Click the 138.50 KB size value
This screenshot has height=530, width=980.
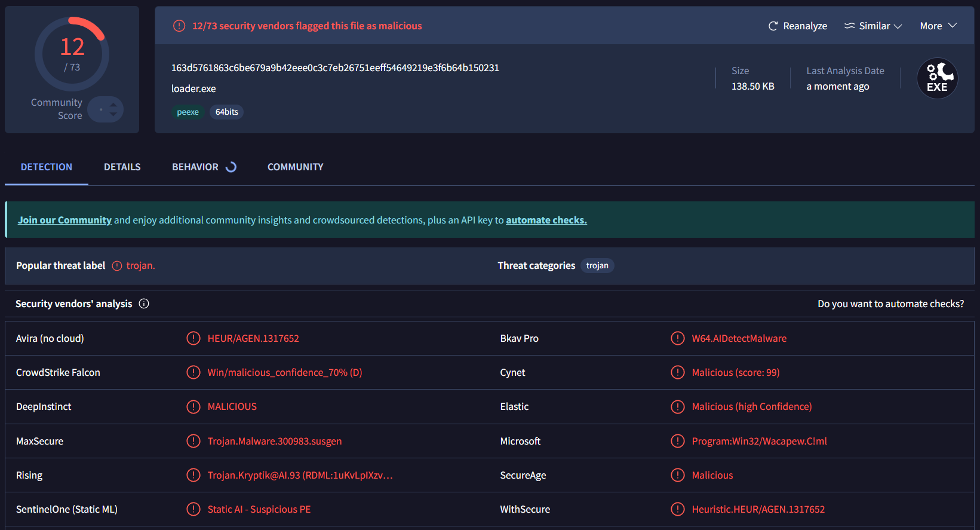(753, 86)
